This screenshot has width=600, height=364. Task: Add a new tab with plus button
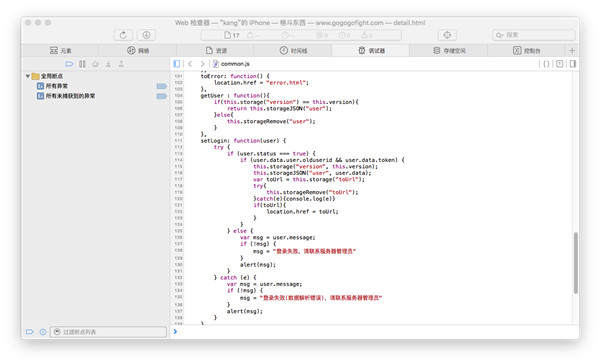point(572,51)
